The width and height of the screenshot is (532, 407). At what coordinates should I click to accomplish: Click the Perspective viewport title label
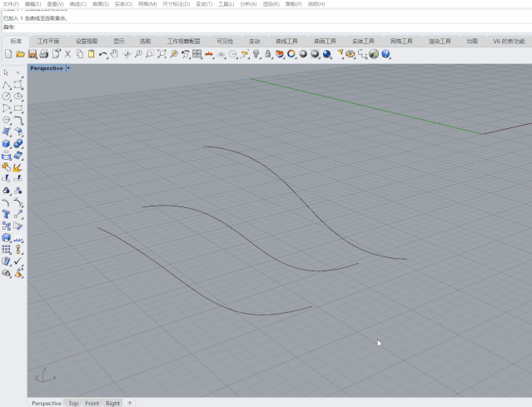tap(47, 68)
